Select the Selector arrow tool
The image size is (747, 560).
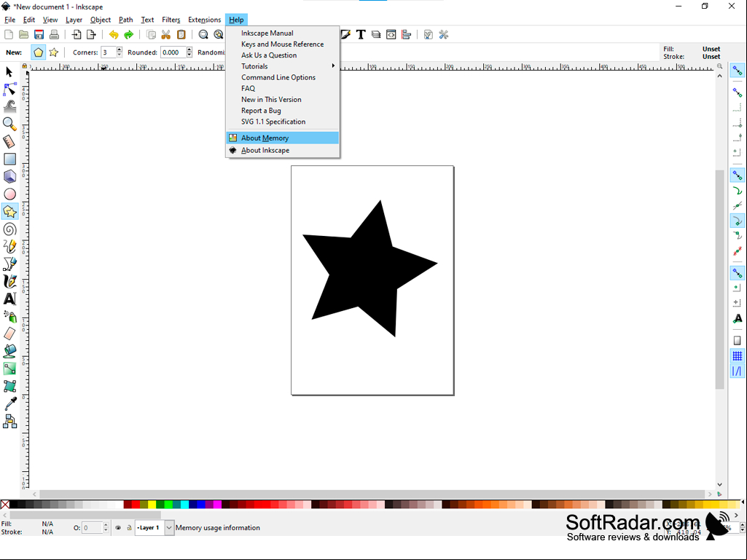(9, 72)
